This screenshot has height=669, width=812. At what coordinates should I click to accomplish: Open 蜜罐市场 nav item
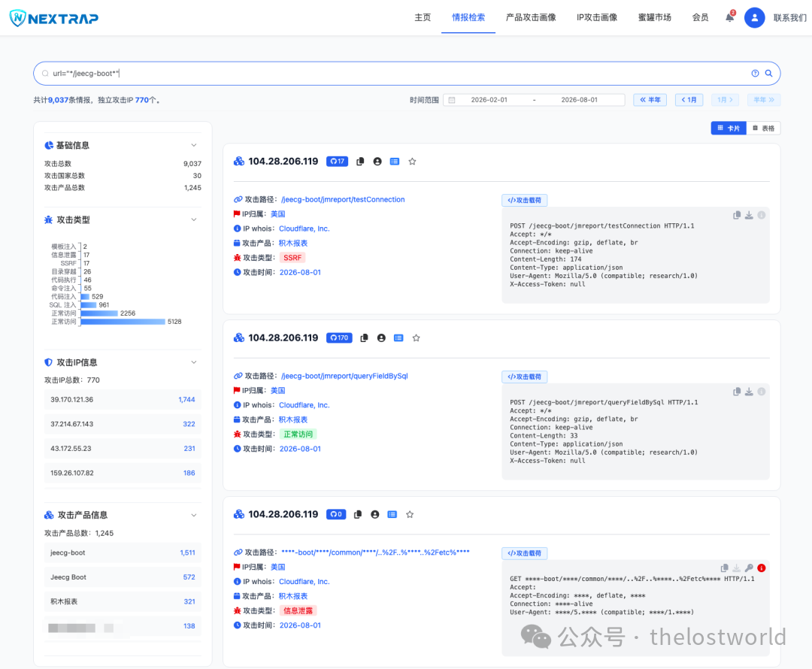[x=655, y=17]
